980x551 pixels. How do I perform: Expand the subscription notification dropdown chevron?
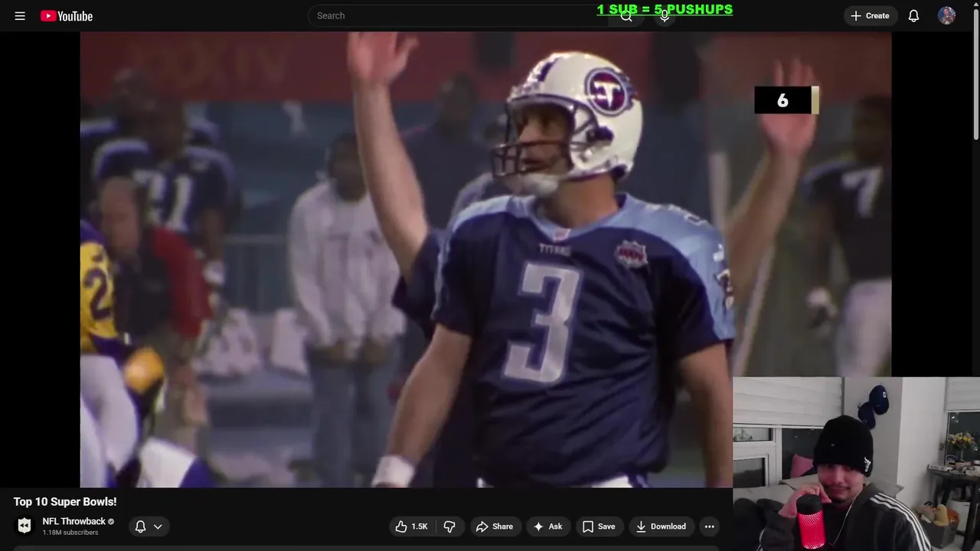click(158, 527)
